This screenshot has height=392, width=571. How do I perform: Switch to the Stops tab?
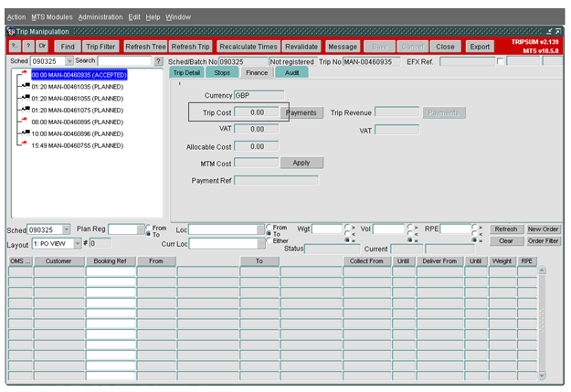coord(222,72)
